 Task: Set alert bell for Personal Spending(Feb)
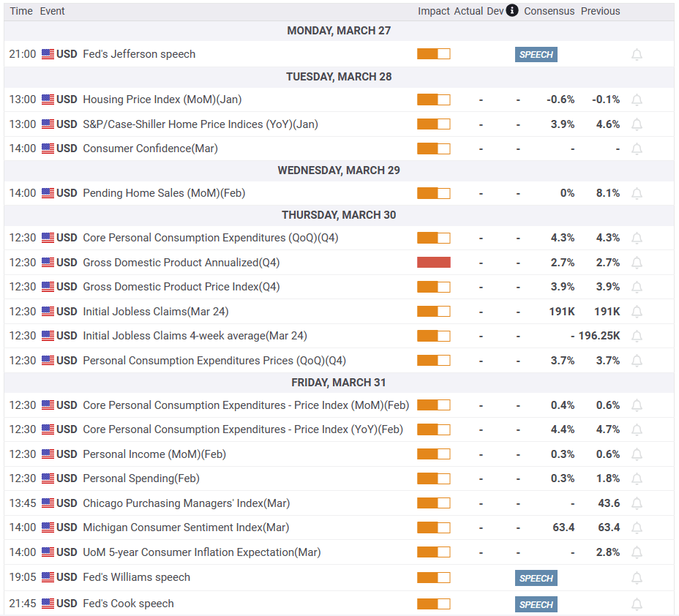[637, 478]
